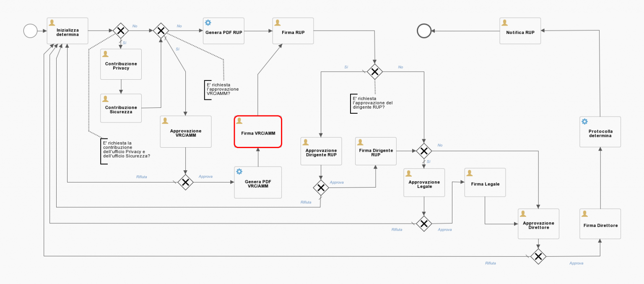Select annotation about approvazione del dirigente RUP
This screenshot has height=284, width=644.
pyautogui.click(x=372, y=103)
